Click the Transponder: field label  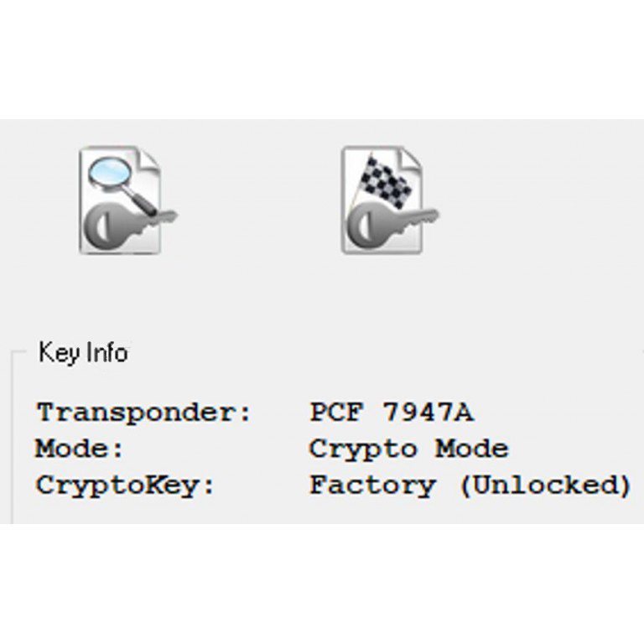point(143,413)
